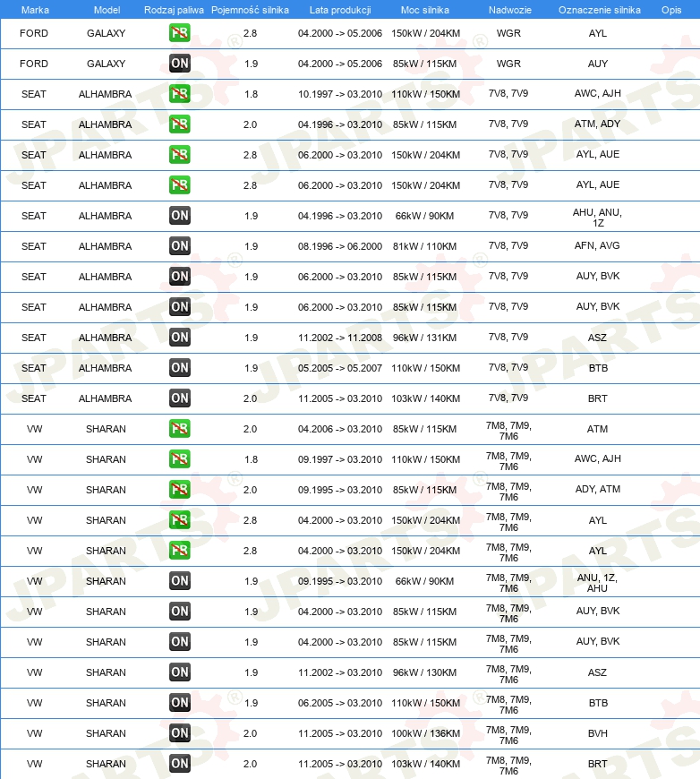Select the diesel ON icon in the VW Sharan BTB row
Viewport: 700px width, 779px height.
[179, 703]
